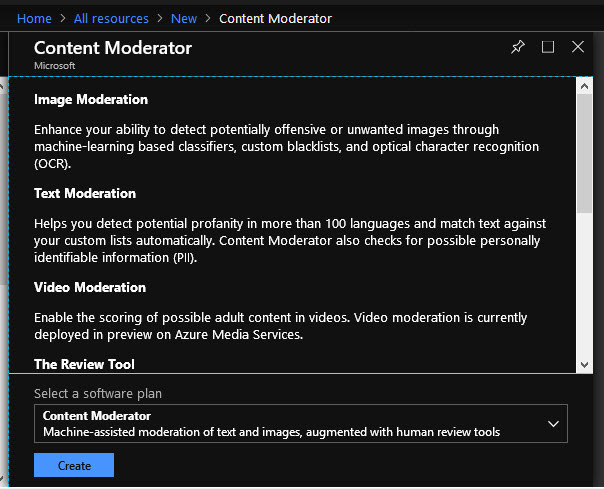Click the Content Moderator blade title
The height and width of the screenshot is (489, 604).
click(x=113, y=48)
